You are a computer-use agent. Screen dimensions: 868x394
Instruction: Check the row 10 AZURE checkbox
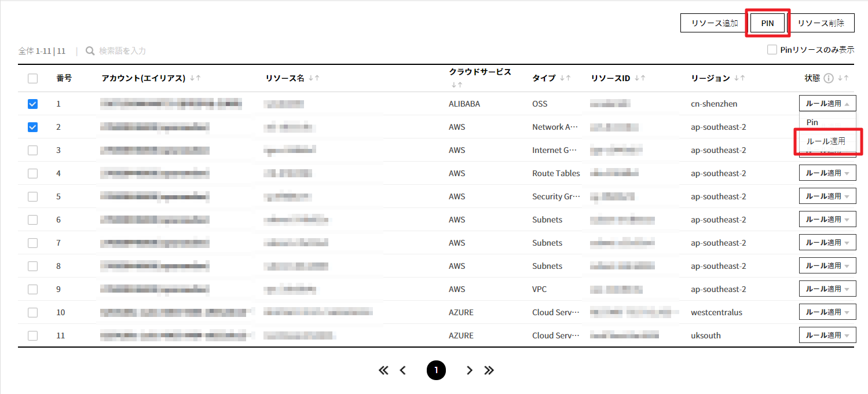[x=33, y=312]
